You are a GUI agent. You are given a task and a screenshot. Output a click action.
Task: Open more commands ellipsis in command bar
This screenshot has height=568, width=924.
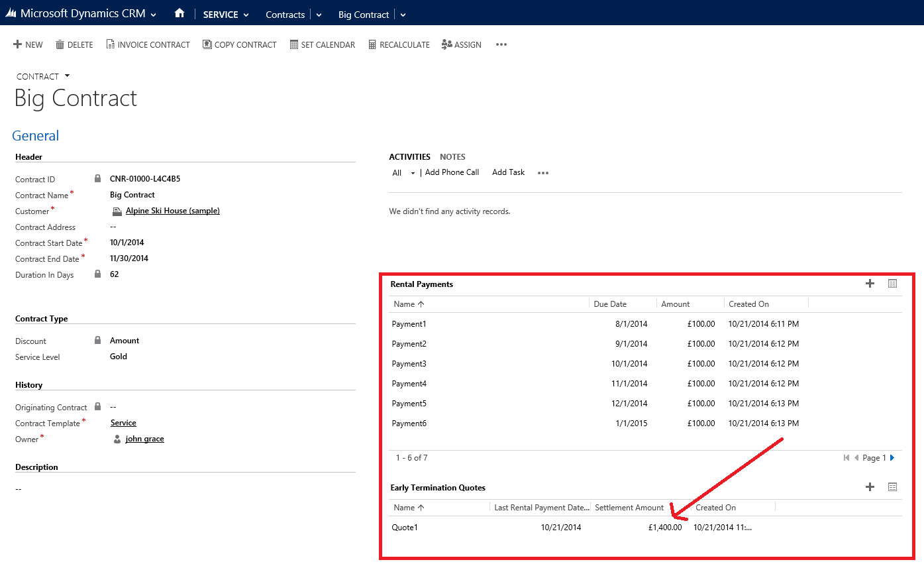(x=501, y=44)
